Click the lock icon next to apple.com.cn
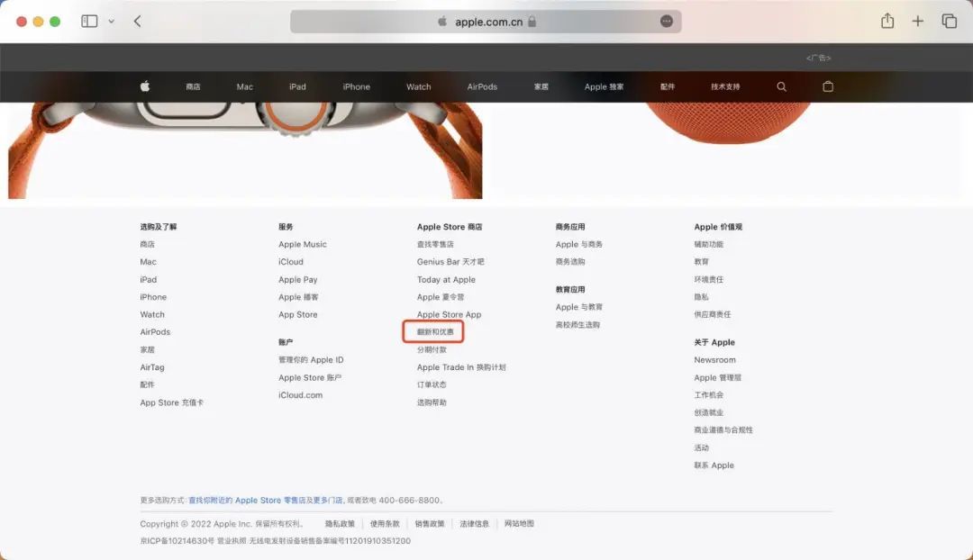The width and height of the screenshot is (973, 560). click(x=532, y=21)
